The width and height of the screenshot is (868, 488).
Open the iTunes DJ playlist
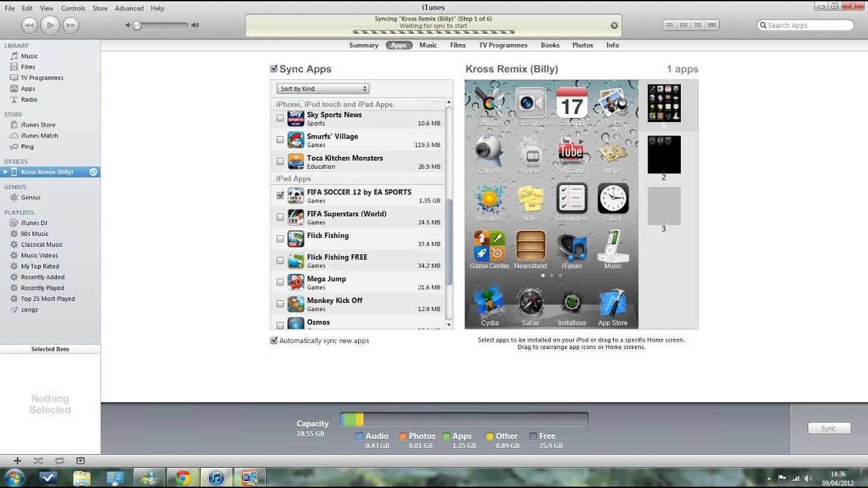(x=34, y=223)
